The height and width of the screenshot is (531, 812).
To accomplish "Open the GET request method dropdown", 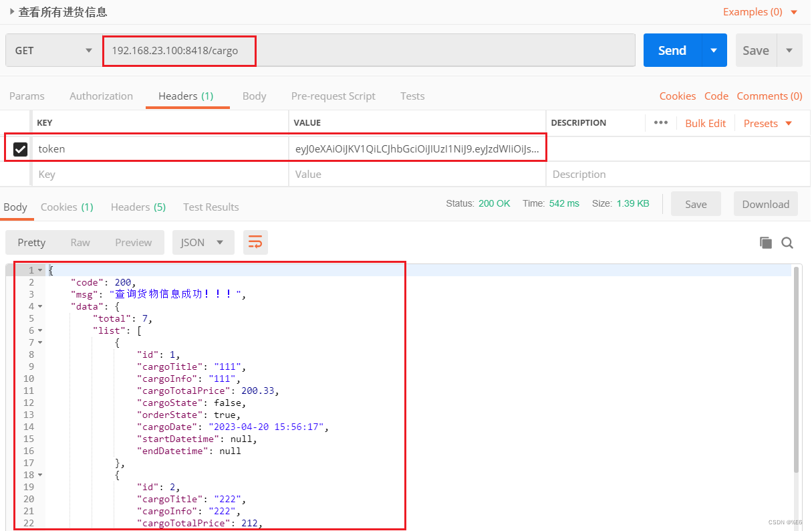I will tap(53, 50).
